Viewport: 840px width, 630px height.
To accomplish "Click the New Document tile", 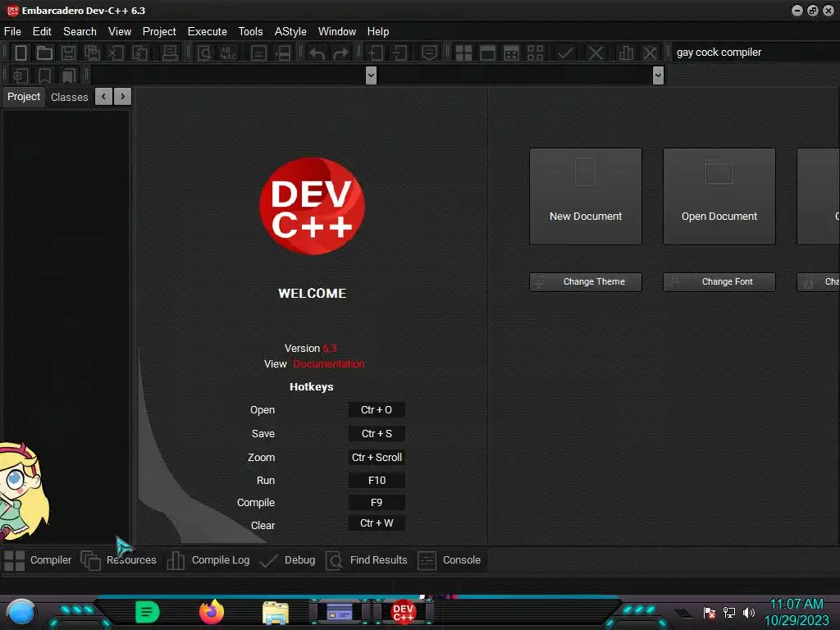I will coord(586,197).
